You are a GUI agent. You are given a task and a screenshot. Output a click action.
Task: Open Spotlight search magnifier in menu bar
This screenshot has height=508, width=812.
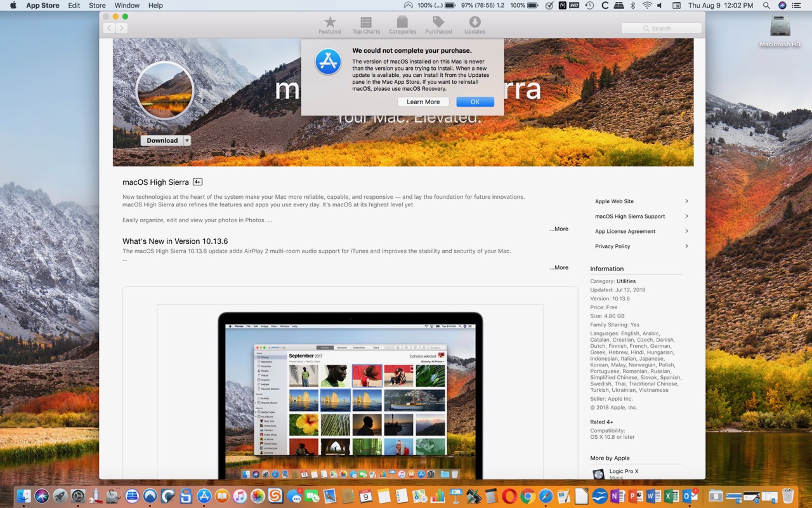(766, 5)
